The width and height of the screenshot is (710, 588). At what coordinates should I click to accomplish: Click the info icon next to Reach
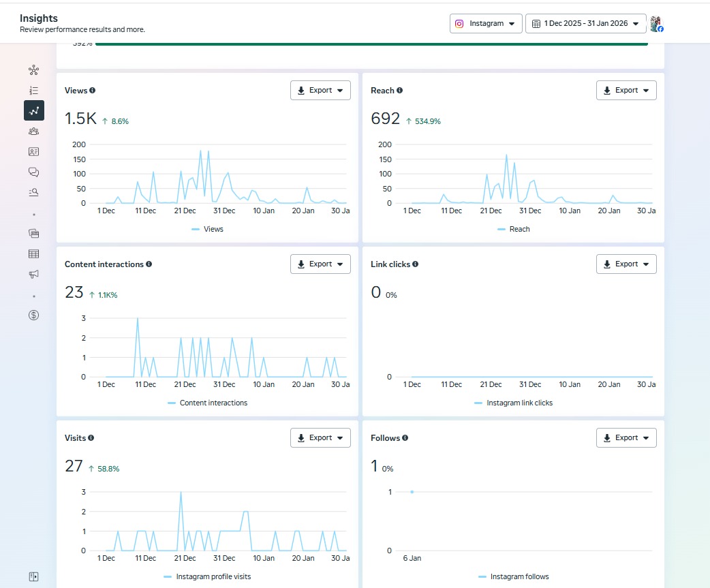pyautogui.click(x=399, y=91)
